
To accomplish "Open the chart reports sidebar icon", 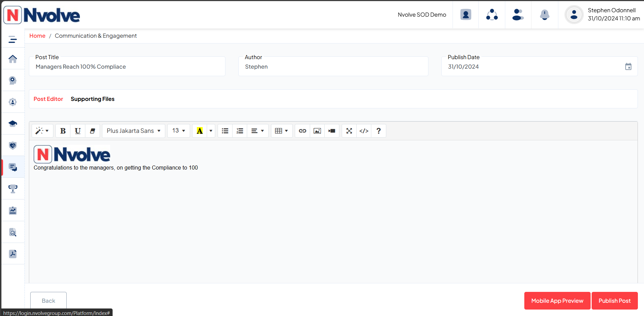I will click(13, 210).
